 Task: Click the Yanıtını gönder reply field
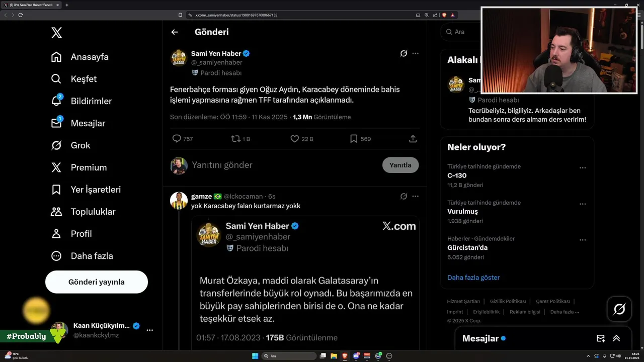coord(284,165)
